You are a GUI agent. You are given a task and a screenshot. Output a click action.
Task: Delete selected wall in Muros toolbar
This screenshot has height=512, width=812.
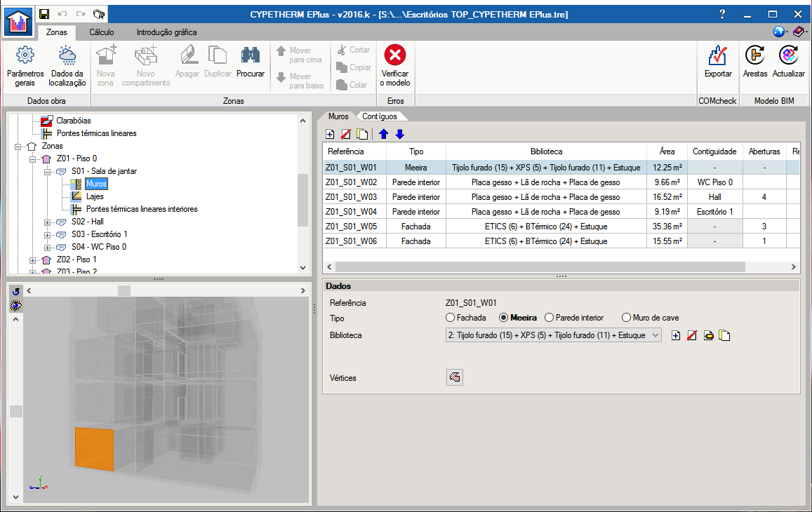point(346,134)
